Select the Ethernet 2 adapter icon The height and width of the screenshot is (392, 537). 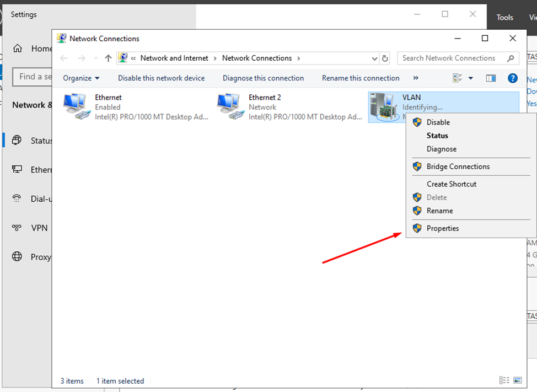tap(229, 106)
